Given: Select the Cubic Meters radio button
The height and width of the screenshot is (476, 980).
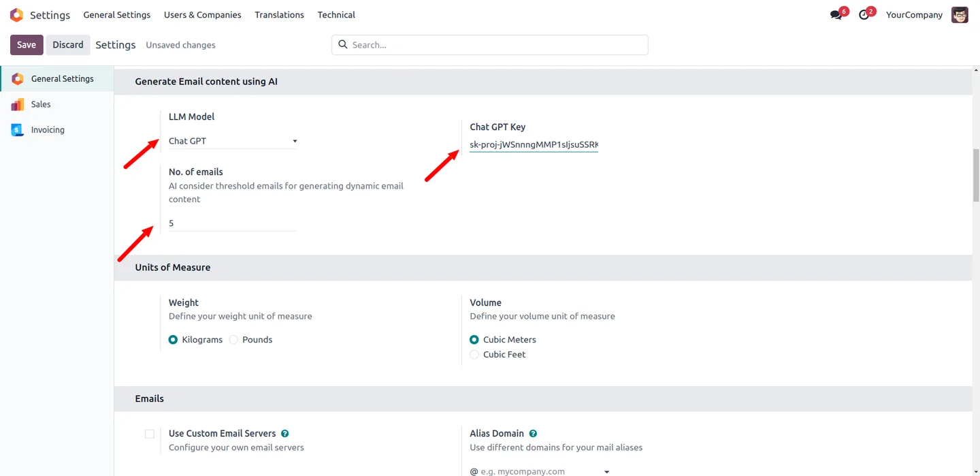Looking at the screenshot, I should pos(474,340).
